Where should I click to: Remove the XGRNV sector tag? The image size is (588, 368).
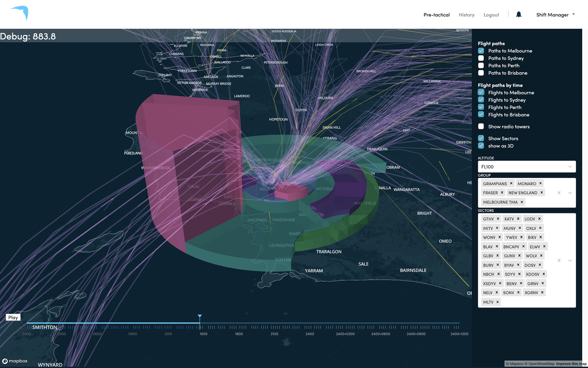(x=542, y=292)
